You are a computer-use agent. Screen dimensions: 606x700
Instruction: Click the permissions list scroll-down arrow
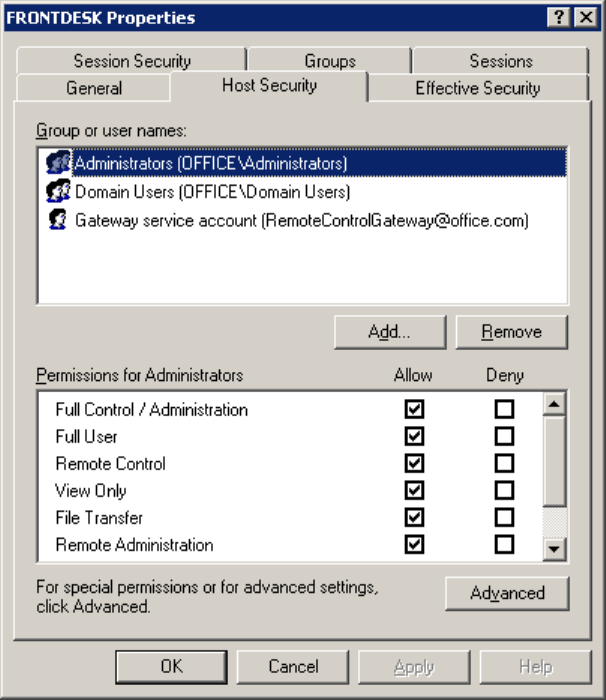tap(554, 549)
